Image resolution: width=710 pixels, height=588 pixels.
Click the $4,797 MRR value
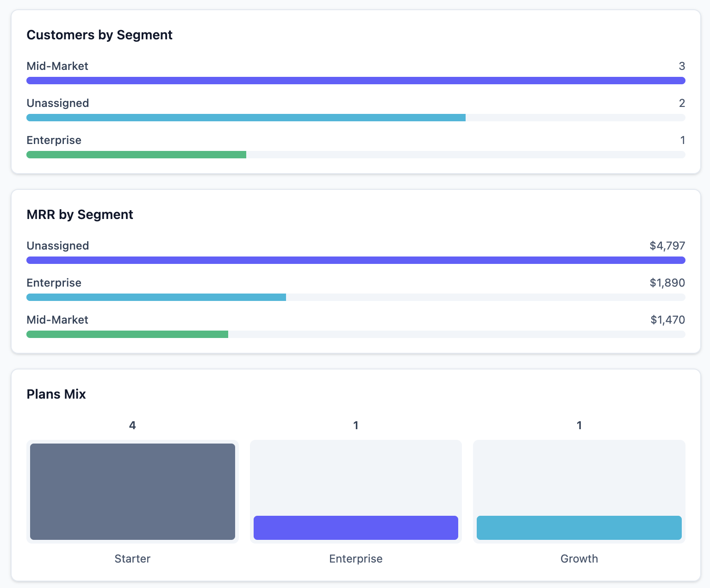667,246
